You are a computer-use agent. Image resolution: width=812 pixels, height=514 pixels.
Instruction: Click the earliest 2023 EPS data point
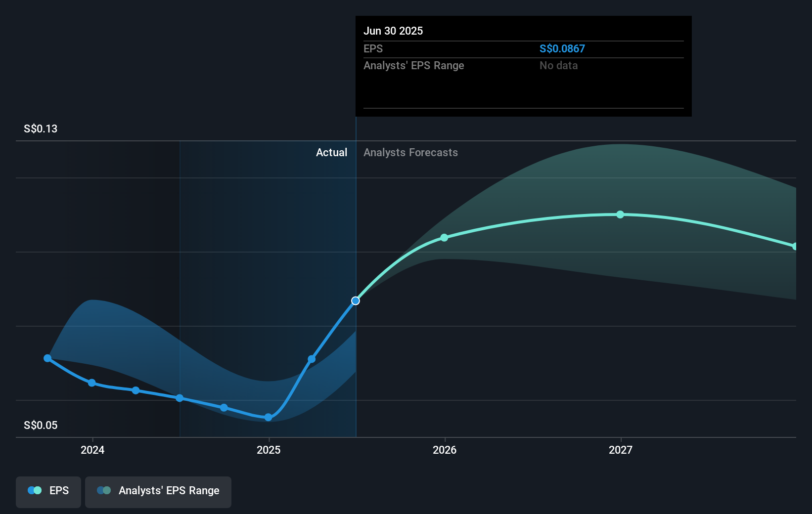click(x=47, y=358)
